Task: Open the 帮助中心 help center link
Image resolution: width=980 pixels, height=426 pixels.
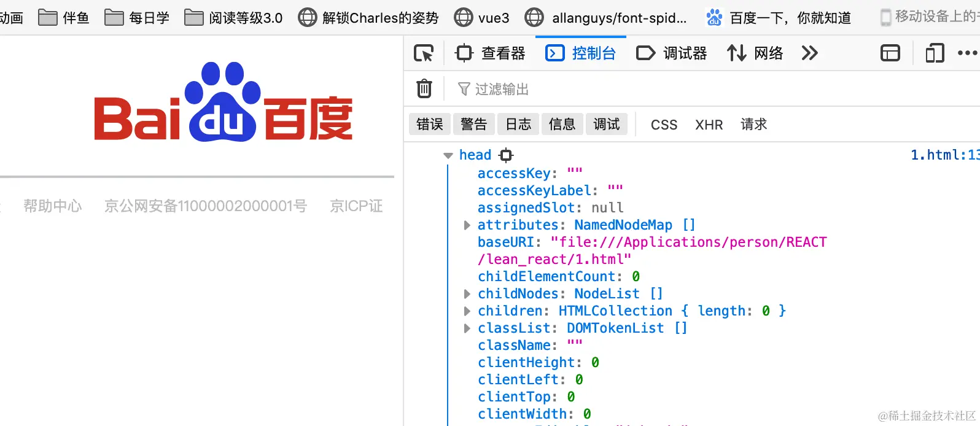Action: pyautogui.click(x=52, y=206)
